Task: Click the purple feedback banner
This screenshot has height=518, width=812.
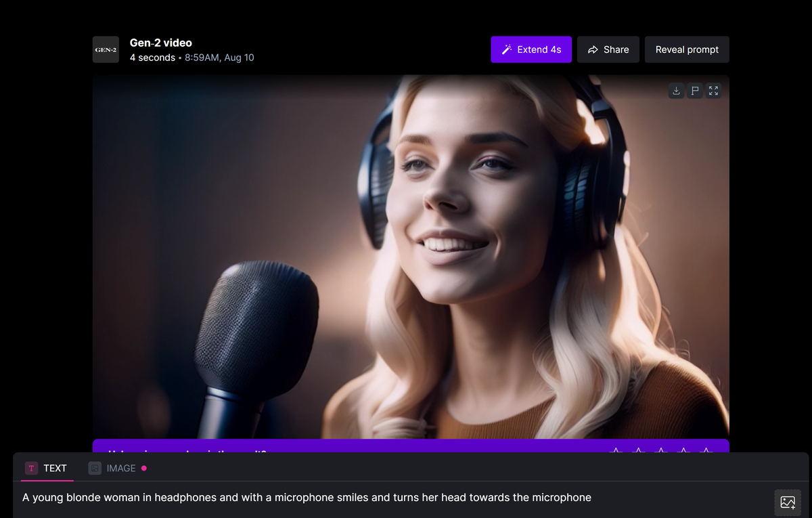Action: point(338,447)
